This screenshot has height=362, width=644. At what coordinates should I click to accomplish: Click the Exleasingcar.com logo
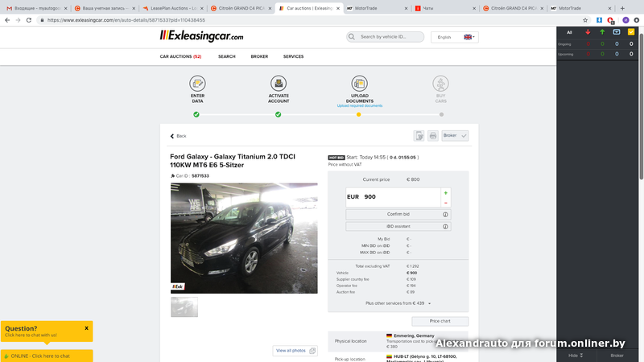point(201,36)
